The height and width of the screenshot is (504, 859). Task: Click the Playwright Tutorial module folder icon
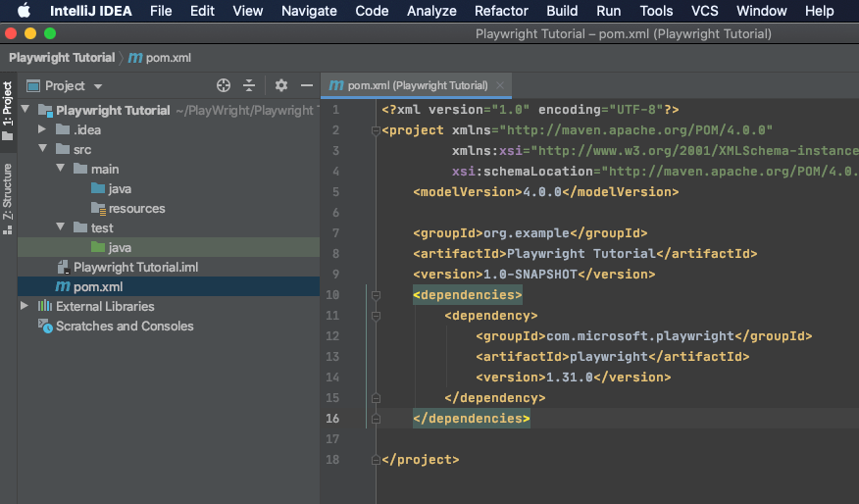click(x=45, y=110)
